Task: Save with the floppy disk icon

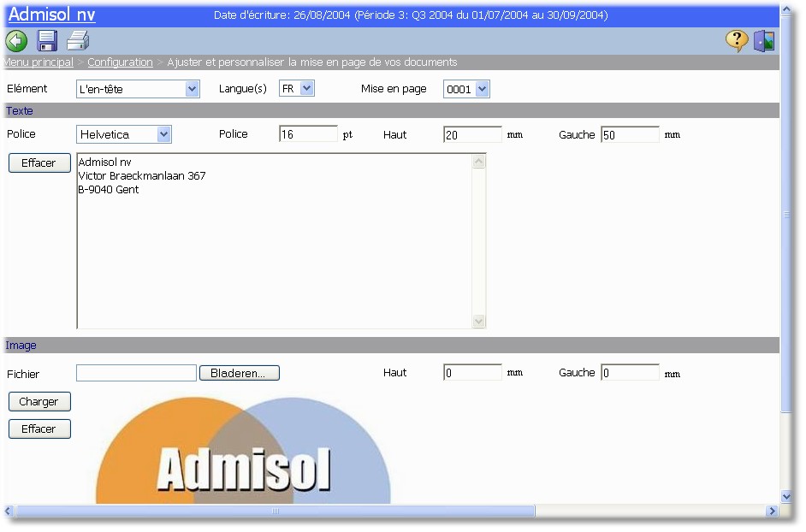Action: coord(47,40)
